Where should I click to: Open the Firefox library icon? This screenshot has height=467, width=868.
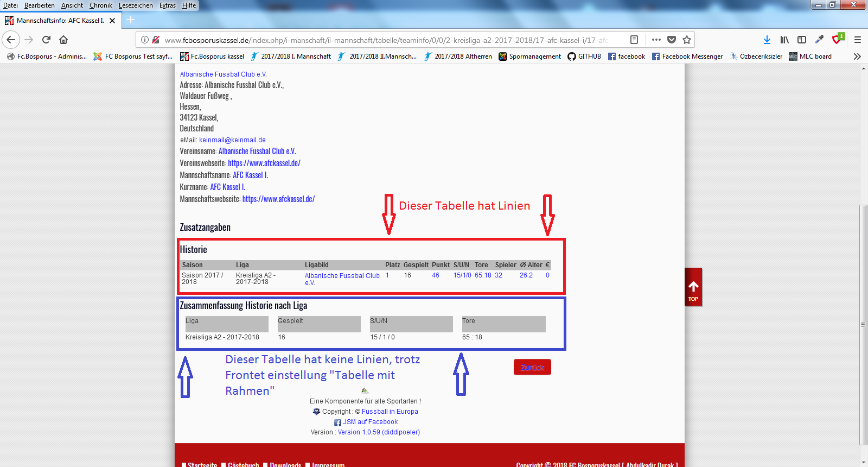(784, 40)
